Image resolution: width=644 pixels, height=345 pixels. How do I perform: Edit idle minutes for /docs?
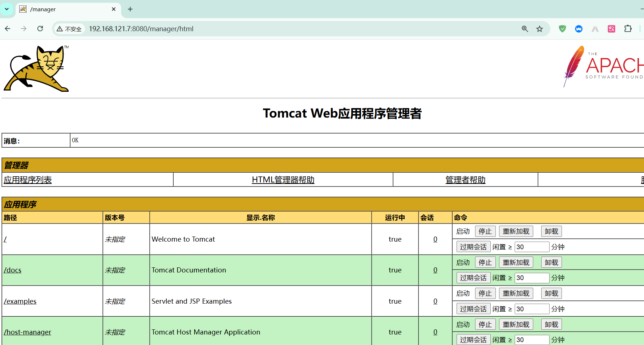tap(532, 278)
